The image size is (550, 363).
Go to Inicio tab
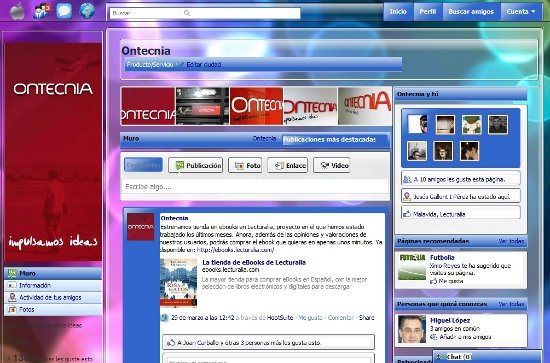click(x=398, y=12)
